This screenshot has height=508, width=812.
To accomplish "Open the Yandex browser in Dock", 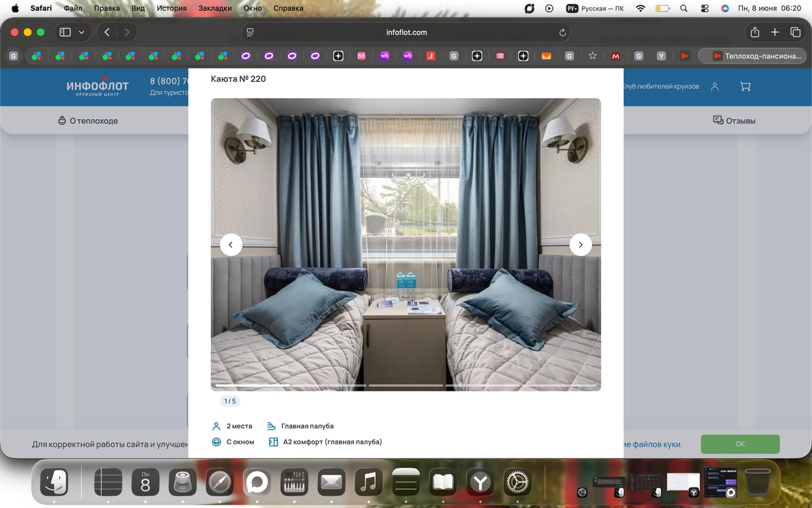I will coord(480,483).
